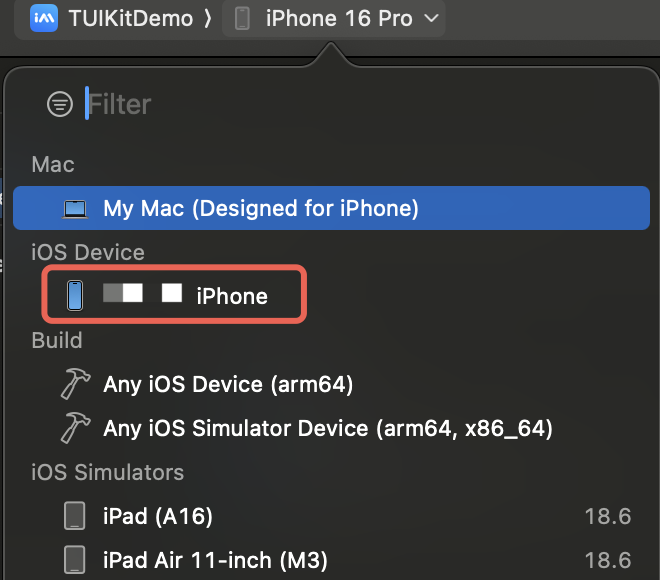Click the iPad (A16) simulator icon
The width and height of the screenshot is (660, 580).
pyautogui.click(x=75, y=516)
